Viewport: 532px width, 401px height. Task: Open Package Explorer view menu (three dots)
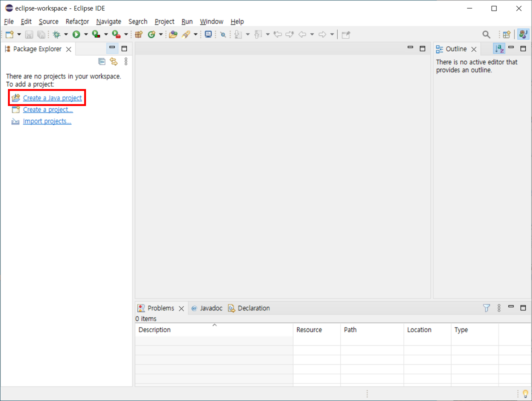pyautogui.click(x=126, y=61)
